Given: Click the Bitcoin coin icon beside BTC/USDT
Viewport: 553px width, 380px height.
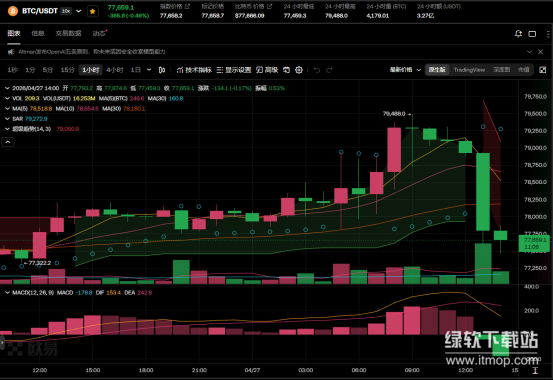Looking at the screenshot, I should (13, 11).
